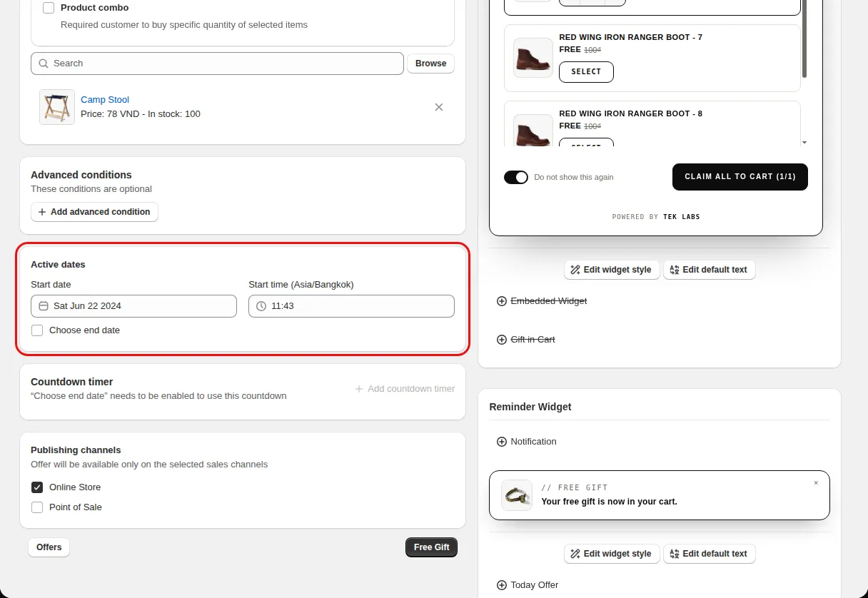Click the Countdown timer heading
This screenshot has height=598, width=868.
72,382
